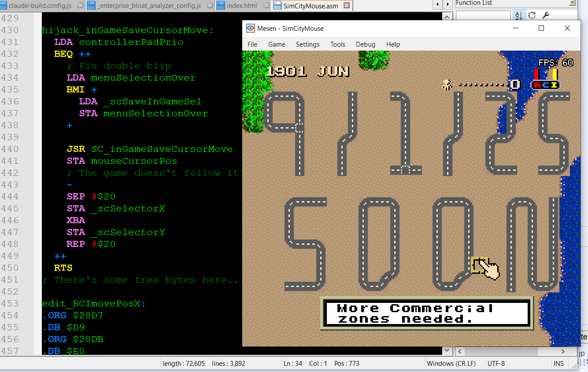Click the tab bar scroll left arrow
588x372 pixels.
[437, 5]
